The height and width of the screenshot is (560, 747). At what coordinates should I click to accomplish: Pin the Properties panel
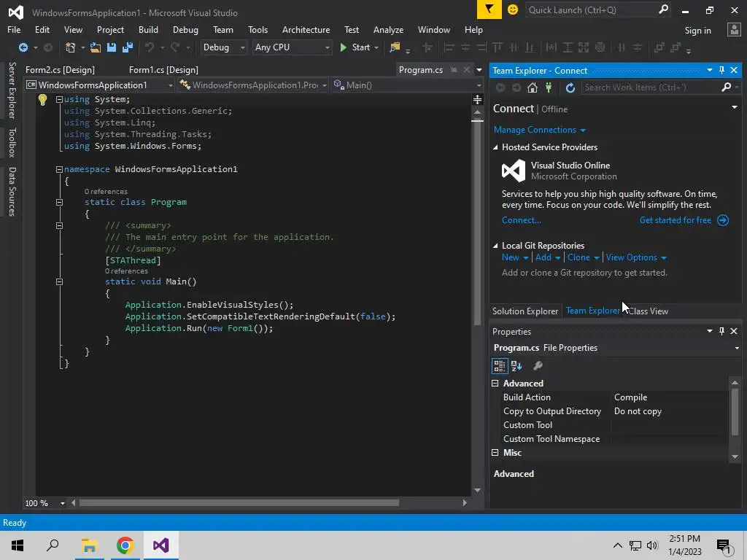[721, 331]
